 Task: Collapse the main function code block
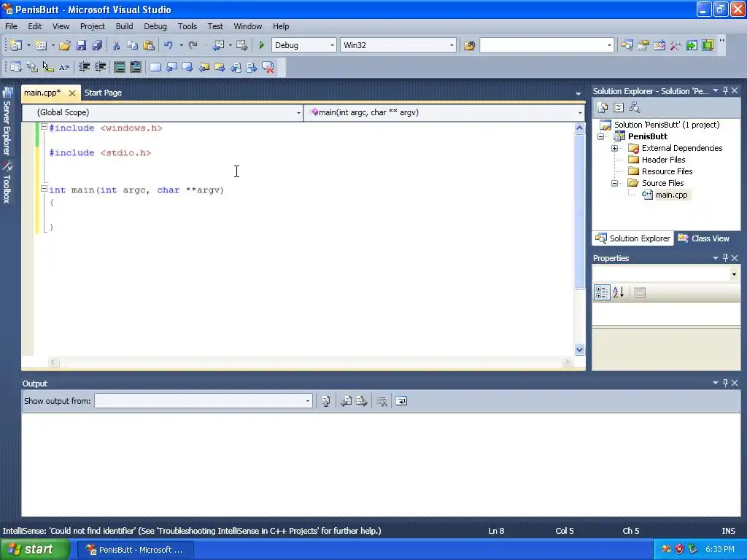point(44,189)
